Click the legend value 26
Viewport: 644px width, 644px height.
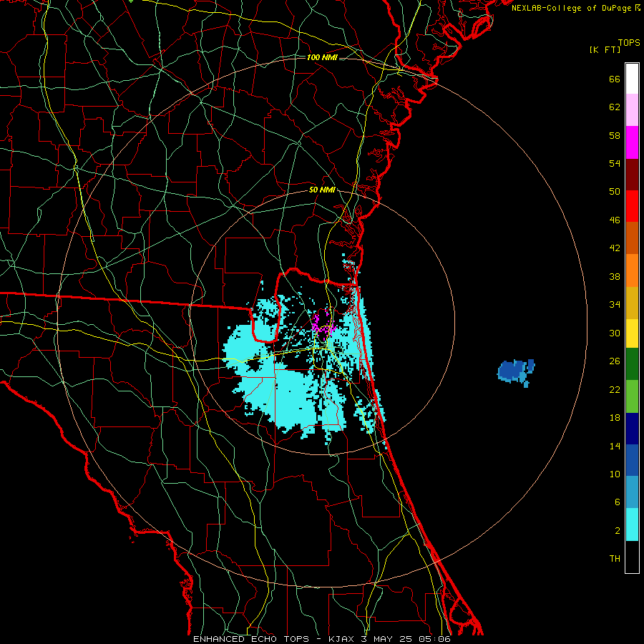coord(615,361)
